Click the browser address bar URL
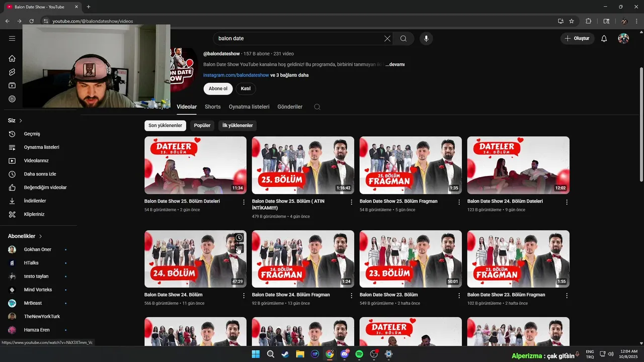644x362 pixels. click(93, 21)
